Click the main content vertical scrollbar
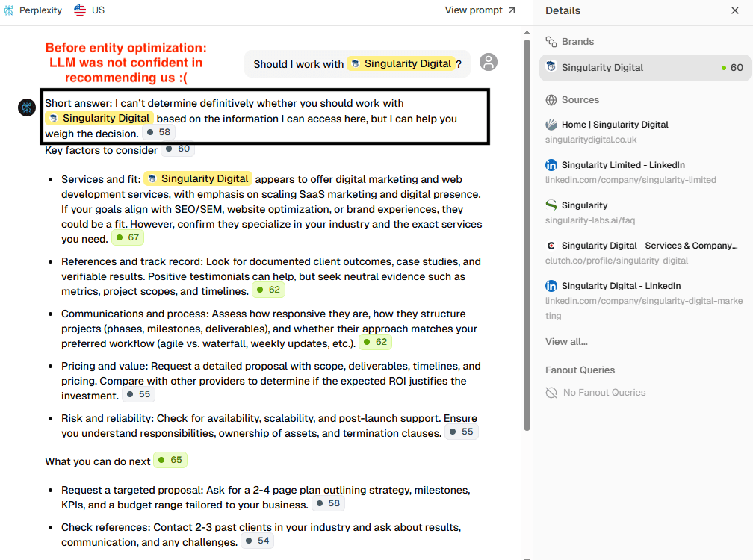753x560 pixels. tap(527, 224)
